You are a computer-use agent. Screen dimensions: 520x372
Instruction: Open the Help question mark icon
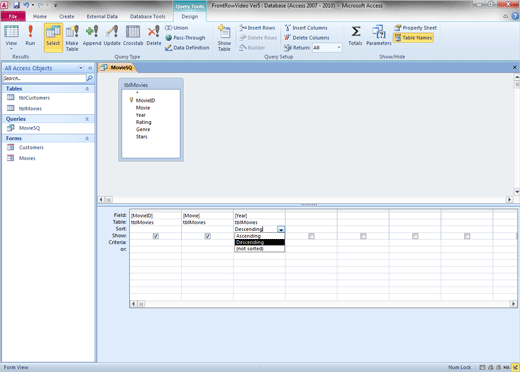[515, 16]
